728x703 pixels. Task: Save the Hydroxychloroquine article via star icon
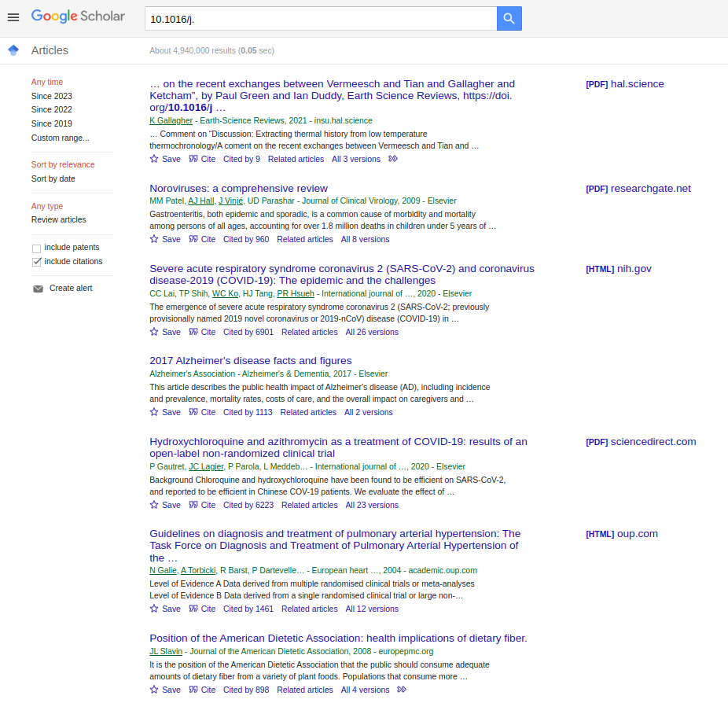coord(154,505)
